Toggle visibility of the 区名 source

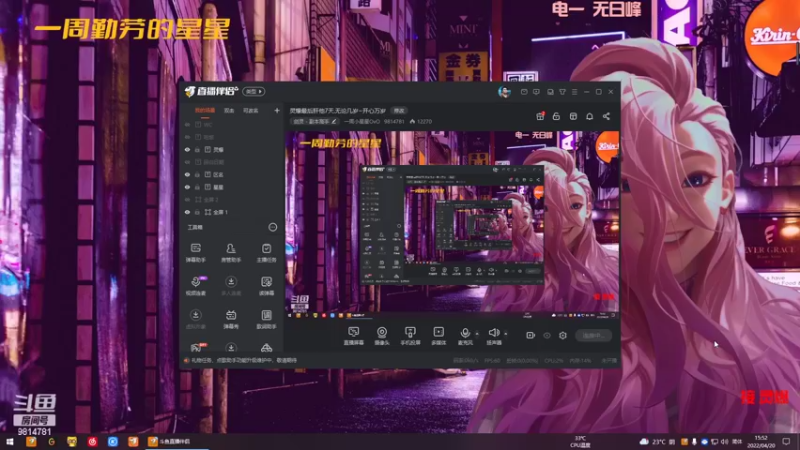pos(187,174)
